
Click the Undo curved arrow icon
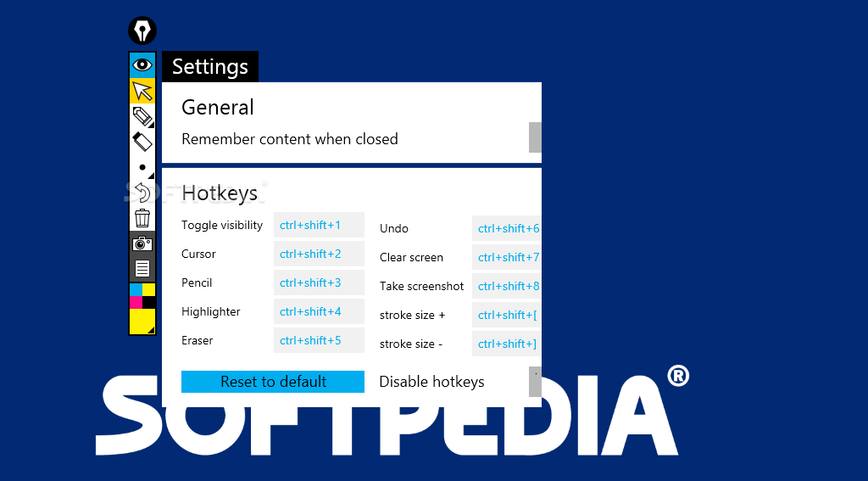pos(142,193)
